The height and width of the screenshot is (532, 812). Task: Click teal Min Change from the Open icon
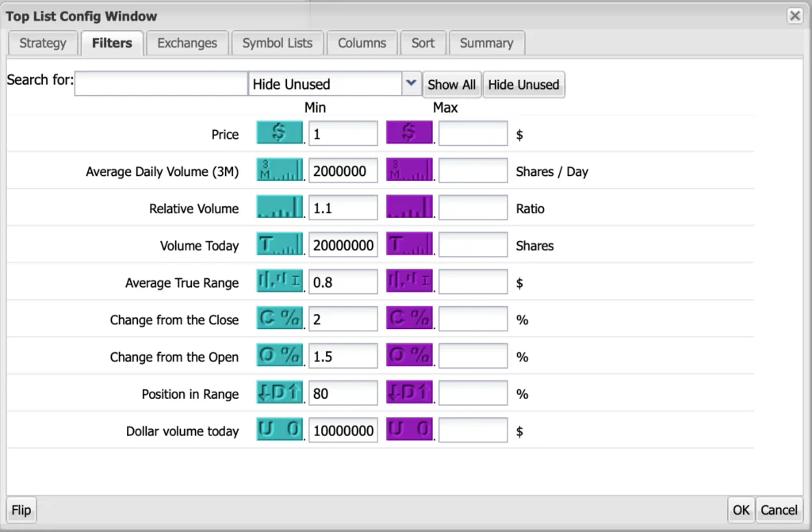pos(279,356)
